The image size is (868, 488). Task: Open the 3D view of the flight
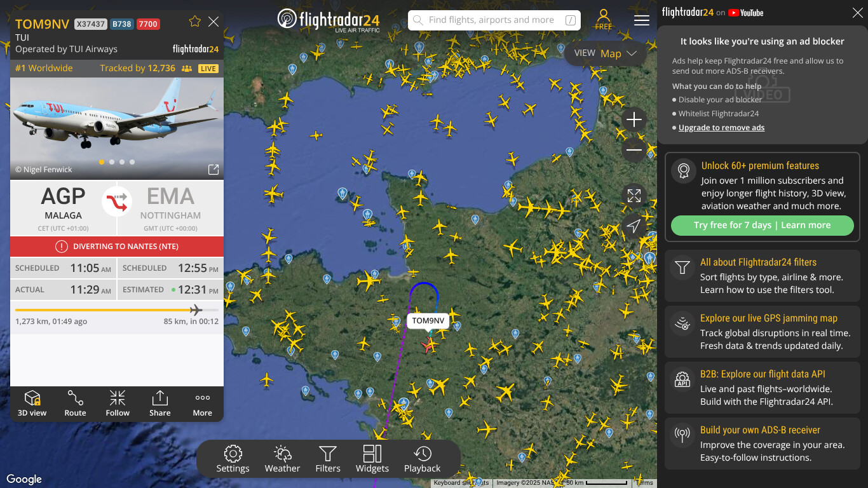pyautogui.click(x=32, y=403)
